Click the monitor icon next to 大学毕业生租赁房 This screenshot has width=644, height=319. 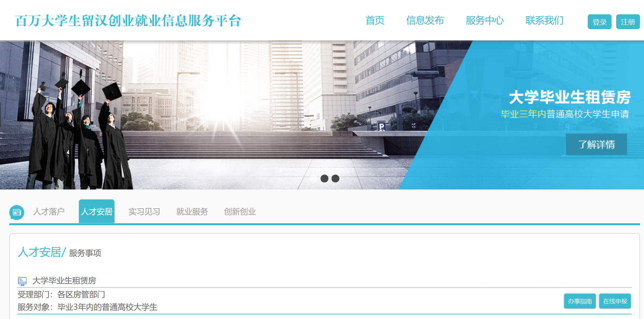[x=22, y=281]
